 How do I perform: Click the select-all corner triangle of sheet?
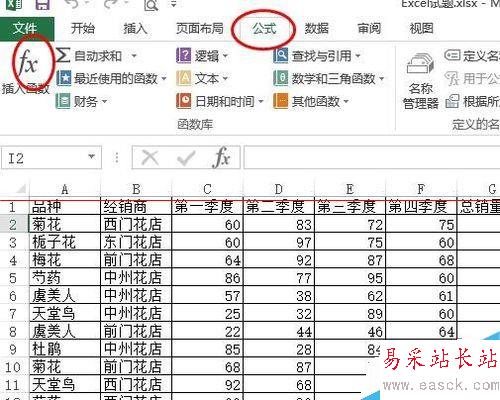click(x=20, y=189)
